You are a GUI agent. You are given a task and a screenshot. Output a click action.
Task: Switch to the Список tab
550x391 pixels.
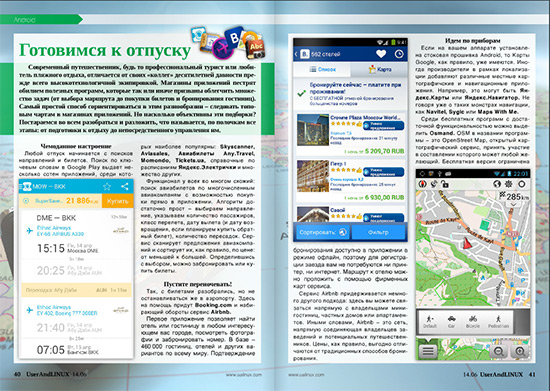tap(322, 69)
